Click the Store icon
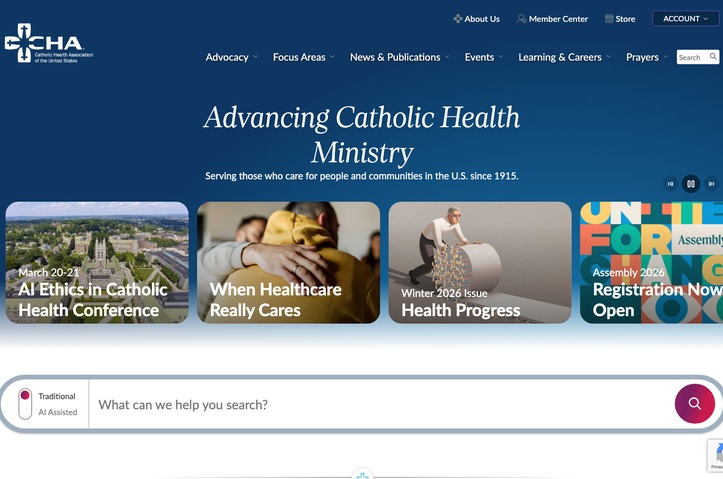This screenshot has width=723, height=479. tap(609, 19)
